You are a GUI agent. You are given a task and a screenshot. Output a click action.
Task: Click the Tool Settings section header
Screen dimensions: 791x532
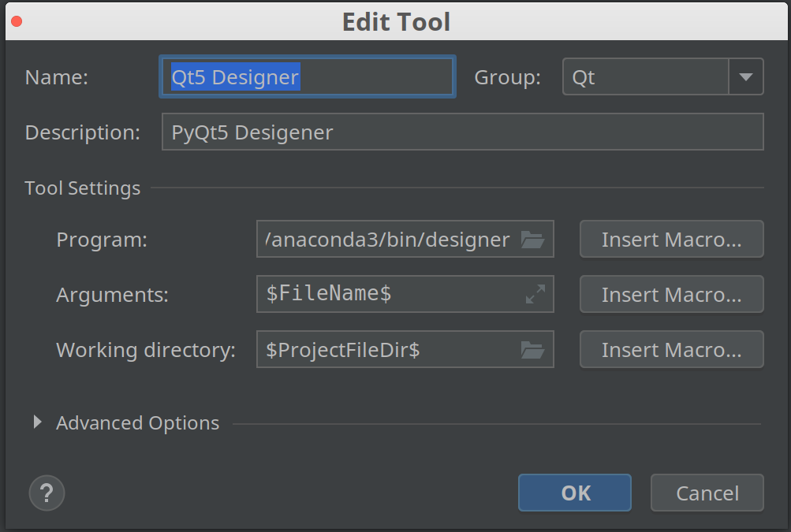click(x=82, y=188)
